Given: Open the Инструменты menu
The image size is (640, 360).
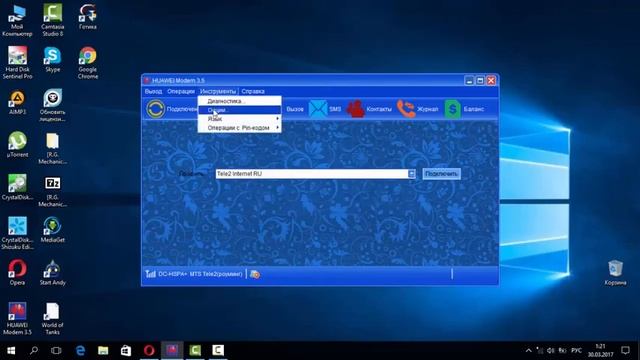Looking at the screenshot, I should 218,91.
